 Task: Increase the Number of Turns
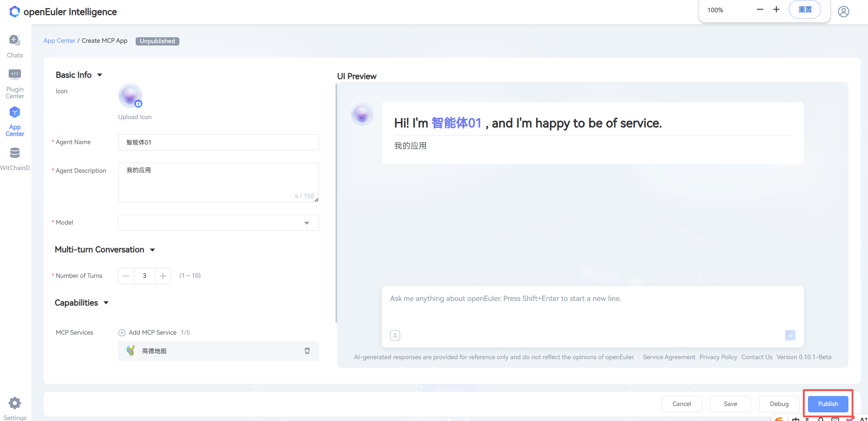[x=163, y=276]
